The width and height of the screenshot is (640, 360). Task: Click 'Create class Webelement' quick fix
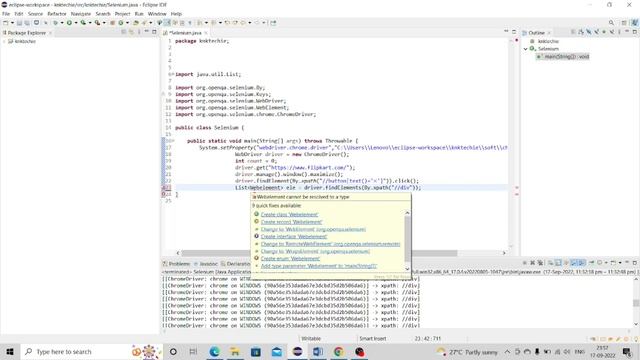289,214
